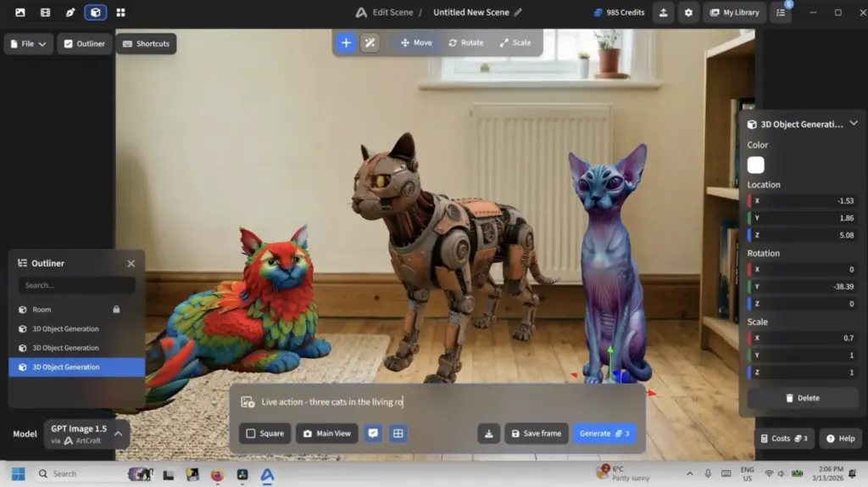Click the Generate button
This screenshot has height=487, width=868.
604,434
